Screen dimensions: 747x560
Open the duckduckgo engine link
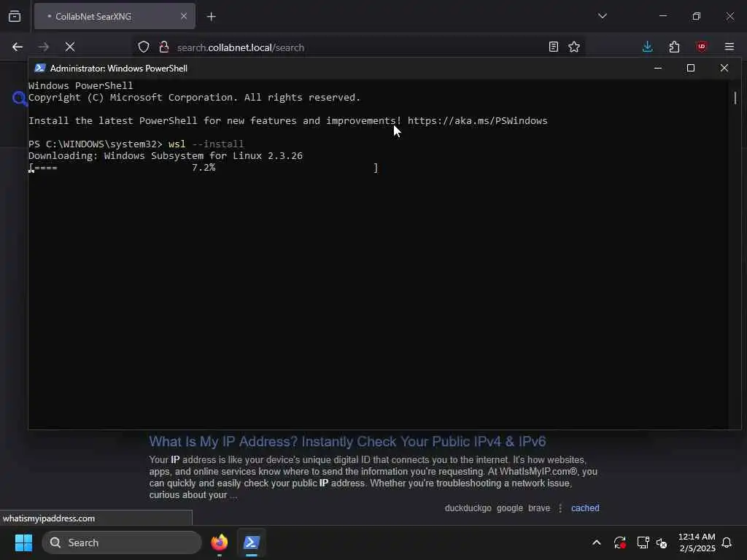click(468, 508)
